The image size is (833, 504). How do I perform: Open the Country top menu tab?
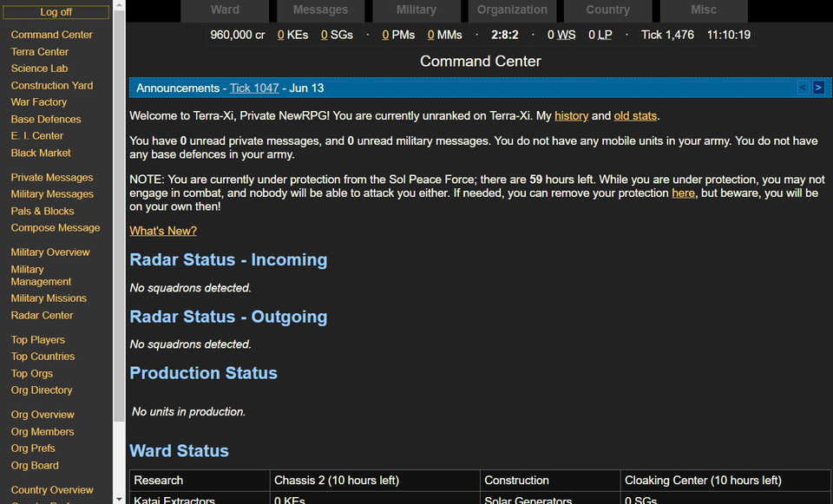[x=607, y=10]
